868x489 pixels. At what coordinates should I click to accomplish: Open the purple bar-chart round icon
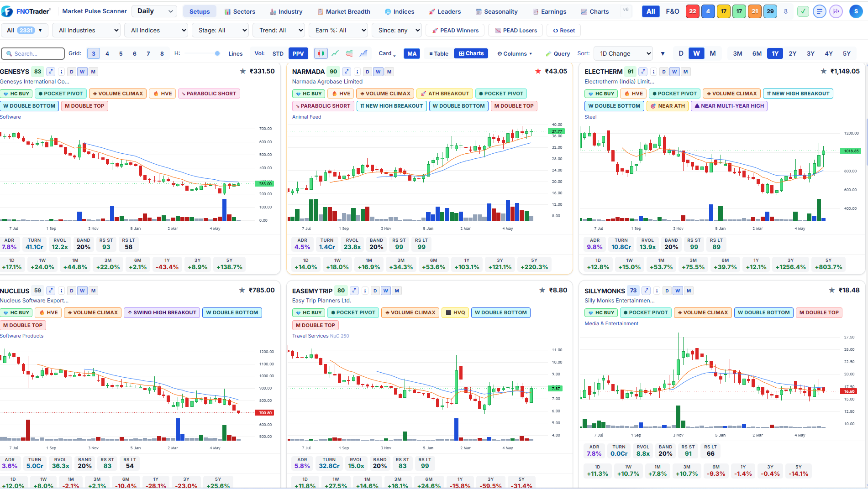(x=836, y=11)
